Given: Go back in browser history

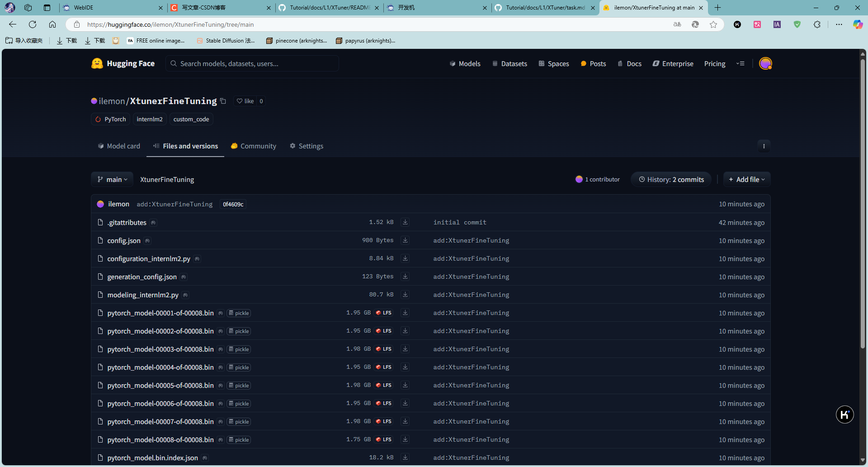Looking at the screenshot, I should (13, 24).
